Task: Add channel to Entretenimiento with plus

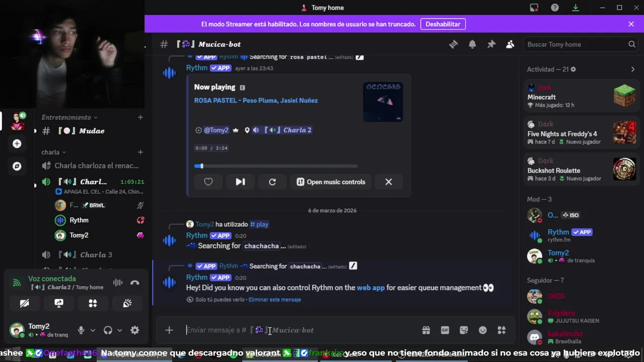Action: pyautogui.click(x=140, y=117)
